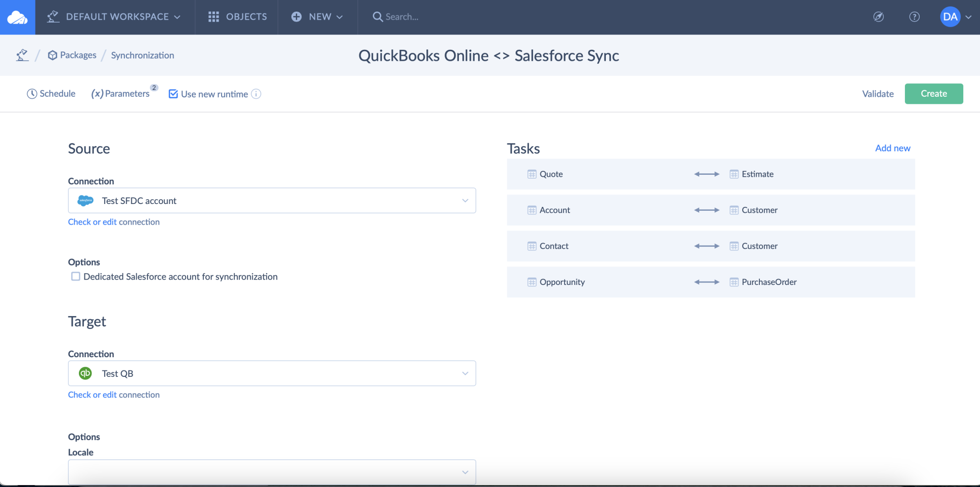Select the Account task source
The width and height of the screenshot is (980, 487).
555,210
